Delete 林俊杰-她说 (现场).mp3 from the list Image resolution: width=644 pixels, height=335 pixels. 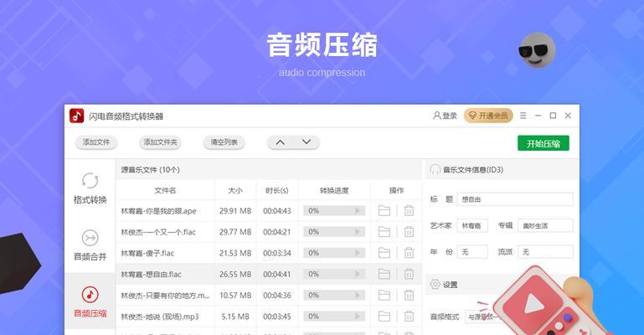point(409,316)
